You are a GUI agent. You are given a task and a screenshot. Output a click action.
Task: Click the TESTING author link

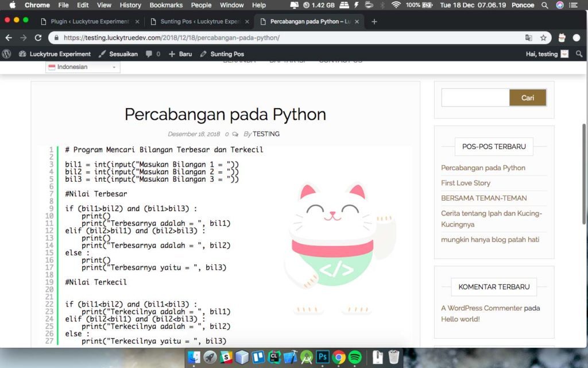pos(266,134)
